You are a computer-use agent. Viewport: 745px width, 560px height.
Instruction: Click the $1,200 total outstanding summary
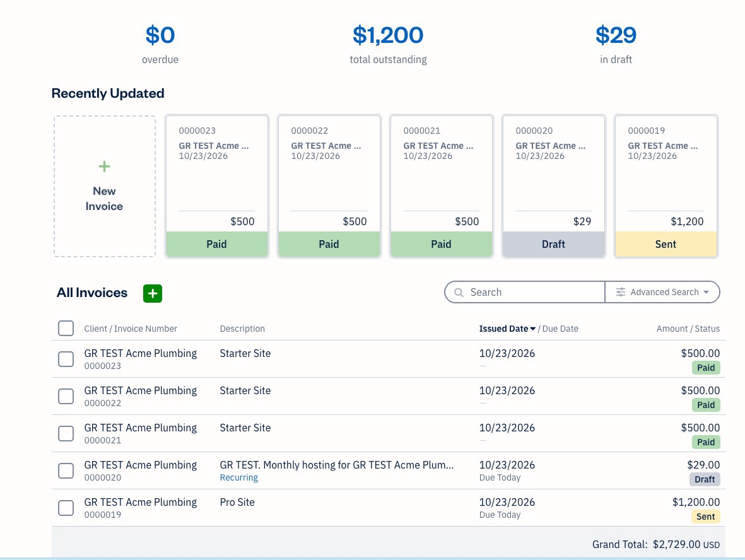[388, 45]
